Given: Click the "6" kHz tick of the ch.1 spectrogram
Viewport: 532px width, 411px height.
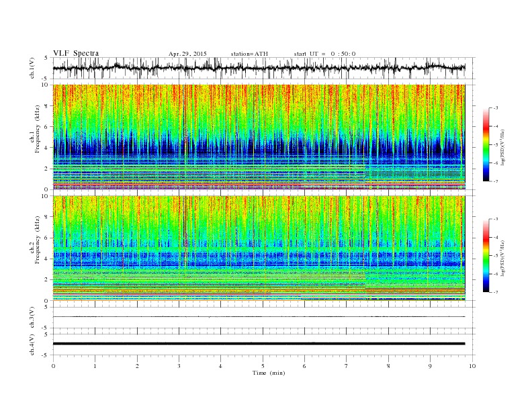Looking at the screenshot, I should pos(47,127).
